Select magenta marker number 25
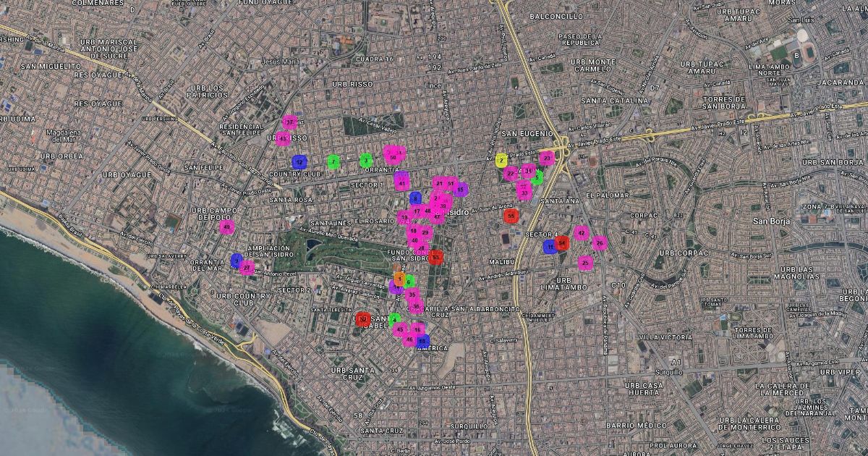 [x=585, y=263]
